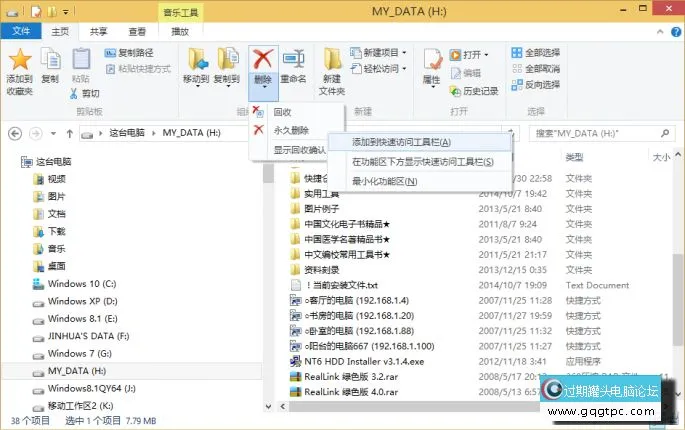Open the 文件 file tab

[x=21, y=31]
